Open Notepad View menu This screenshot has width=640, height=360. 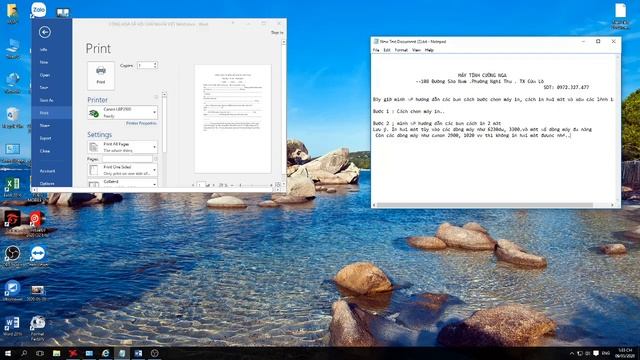click(x=416, y=50)
